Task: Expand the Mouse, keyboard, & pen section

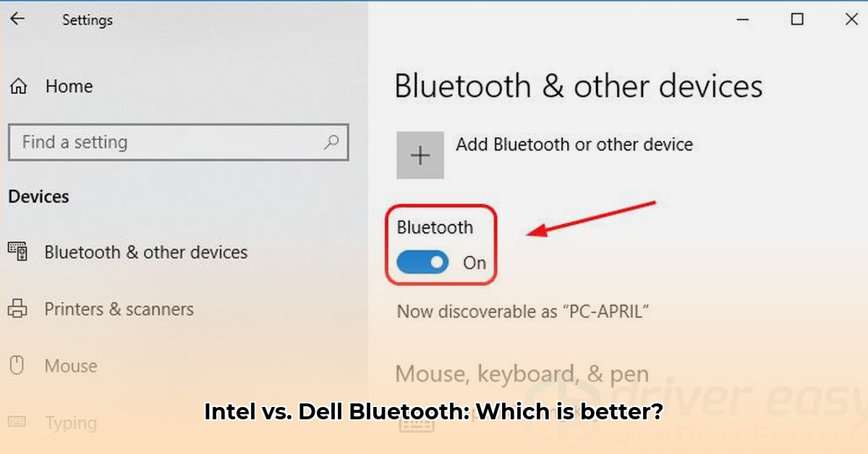Action: pos(522,374)
